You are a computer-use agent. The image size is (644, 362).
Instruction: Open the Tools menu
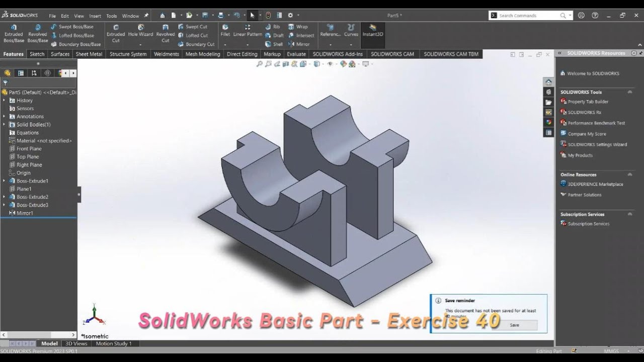(111, 16)
